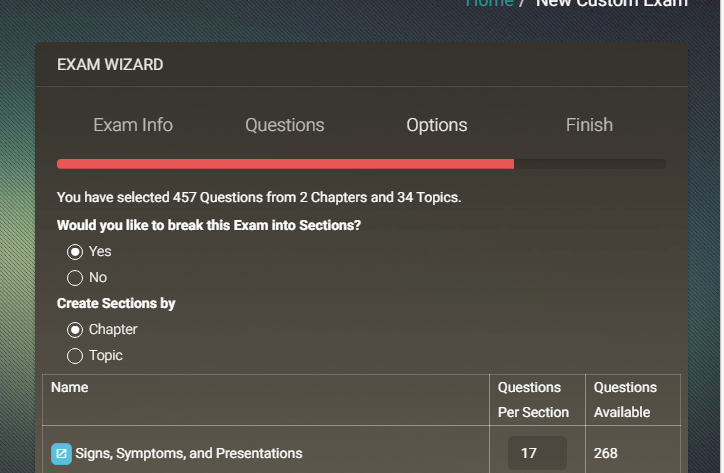Click the EXAM WIZARD panel title
Viewport: 724px width, 473px height.
pyautogui.click(x=110, y=65)
